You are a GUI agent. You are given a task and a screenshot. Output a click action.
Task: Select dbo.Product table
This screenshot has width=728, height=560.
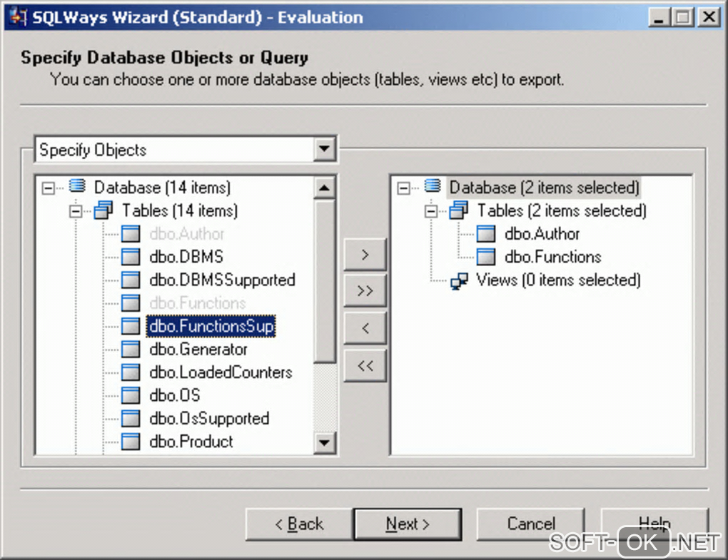[191, 442]
